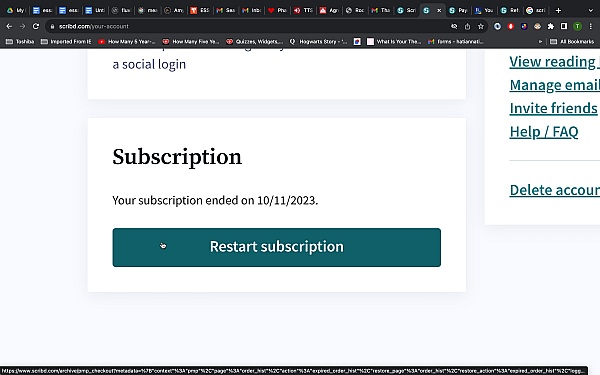Toggle the browser side panel icon
The image size is (600, 375).
[564, 26]
